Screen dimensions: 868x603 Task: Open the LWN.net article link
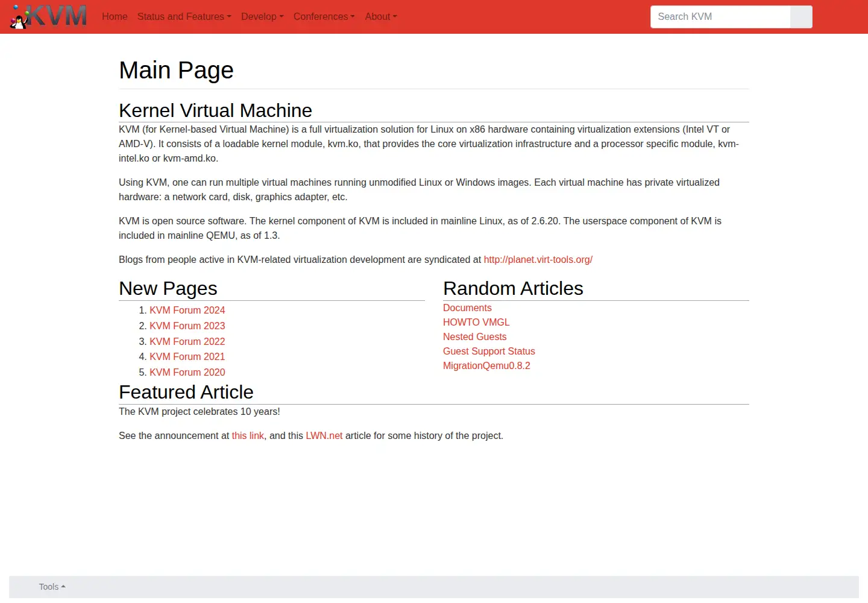(x=324, y=436)
